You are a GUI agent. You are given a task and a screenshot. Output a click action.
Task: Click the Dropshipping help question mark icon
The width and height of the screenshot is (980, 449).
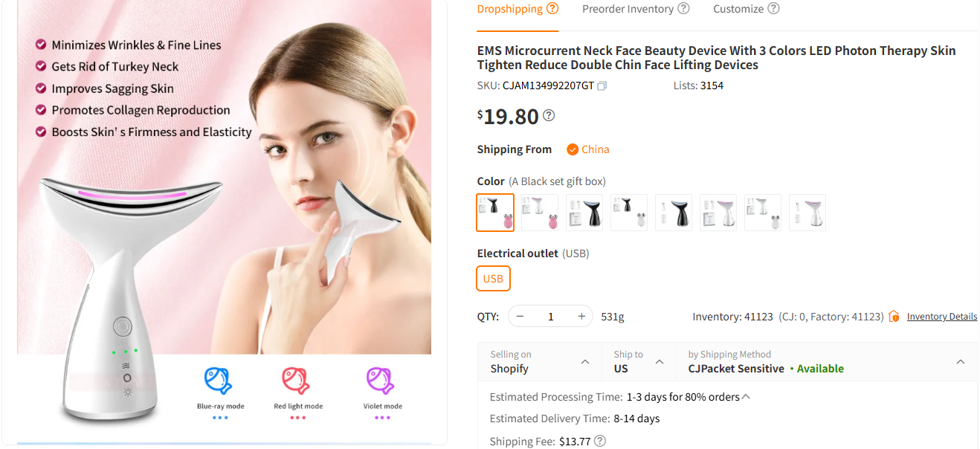click(x=553, y=8)
